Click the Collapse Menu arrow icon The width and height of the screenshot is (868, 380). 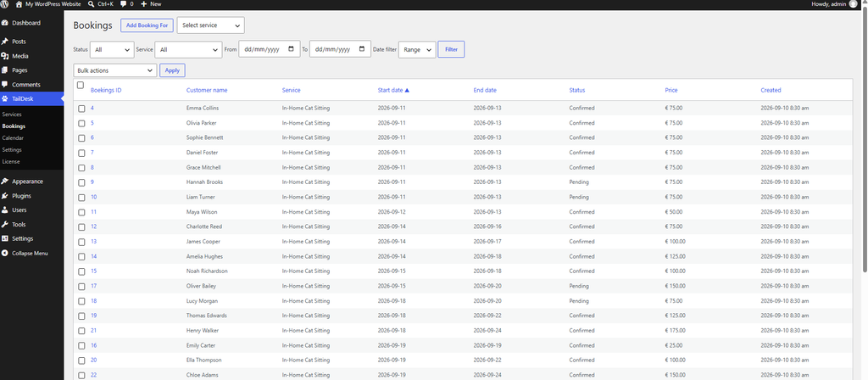point(5,253)
